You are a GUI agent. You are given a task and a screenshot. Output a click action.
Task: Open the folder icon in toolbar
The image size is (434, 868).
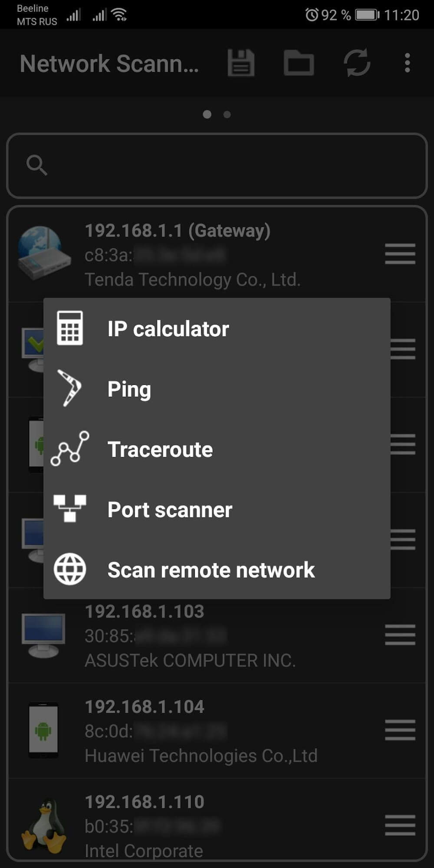(x=299, y=63)
